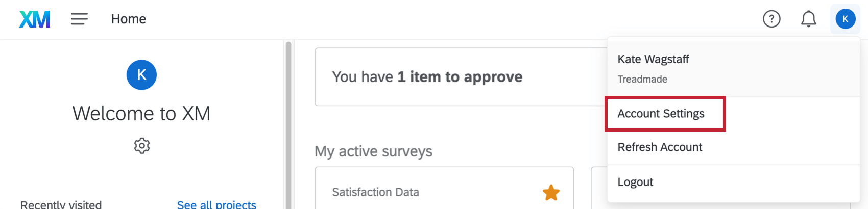Open the gear settings under Welcome to XM
Viewport: 868px width, 209px height.
coord(142,146)
